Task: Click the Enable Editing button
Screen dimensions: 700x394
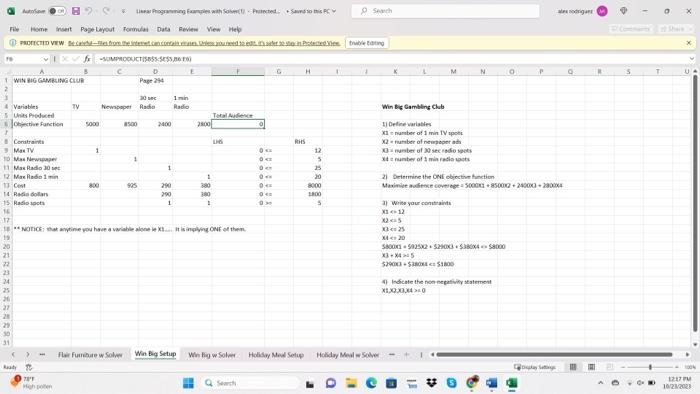Action: [x=367, y=43]
